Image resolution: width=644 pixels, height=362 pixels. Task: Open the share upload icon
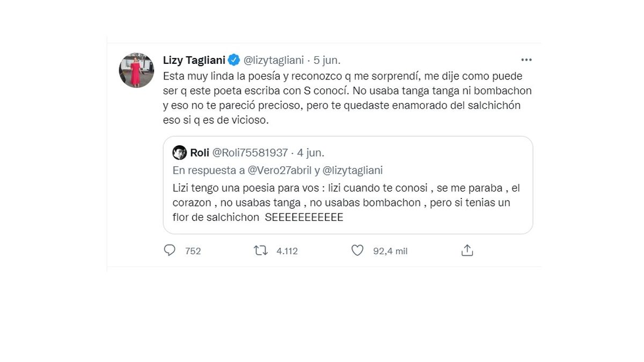click(x=467, y=250)
